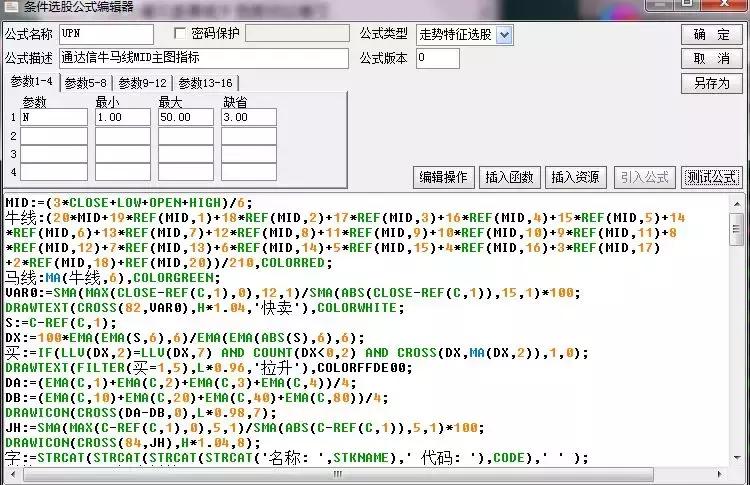Click the 公式名称 field containing UPN
This screenshot has width=750, height=485.
pyautogui.click(x=107, y=34)
